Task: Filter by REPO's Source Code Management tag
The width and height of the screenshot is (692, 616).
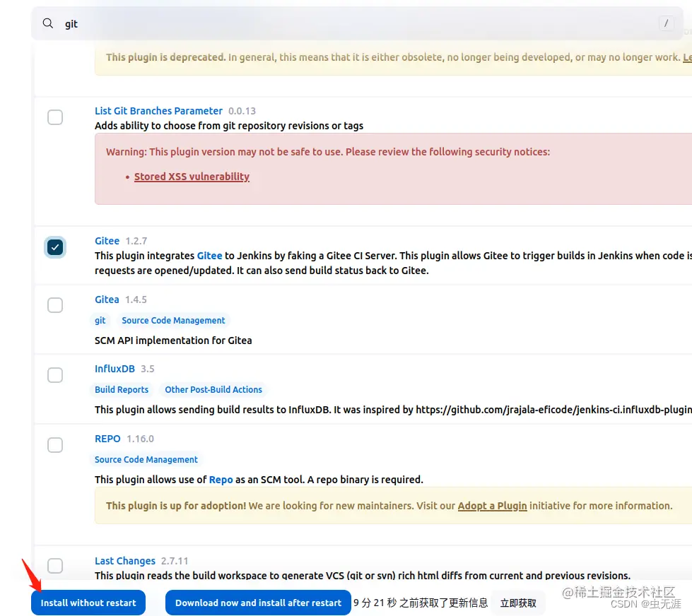Action: point(146,459)
